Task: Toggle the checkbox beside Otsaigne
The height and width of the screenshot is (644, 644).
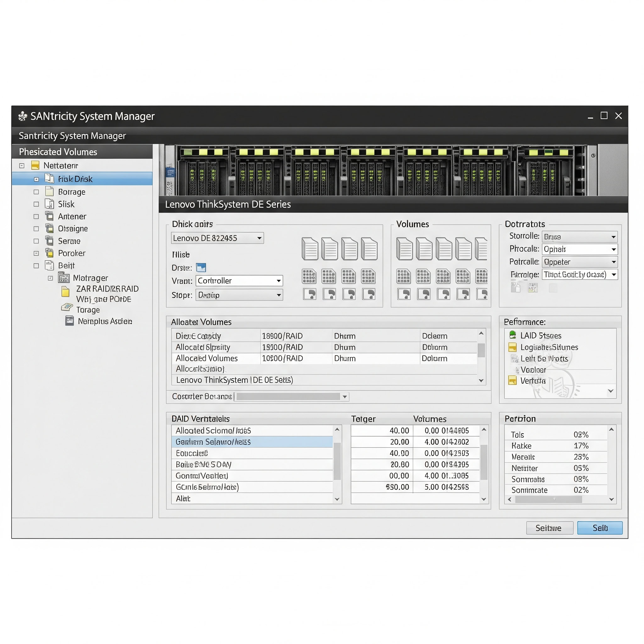Action: [x=36, y=229]
